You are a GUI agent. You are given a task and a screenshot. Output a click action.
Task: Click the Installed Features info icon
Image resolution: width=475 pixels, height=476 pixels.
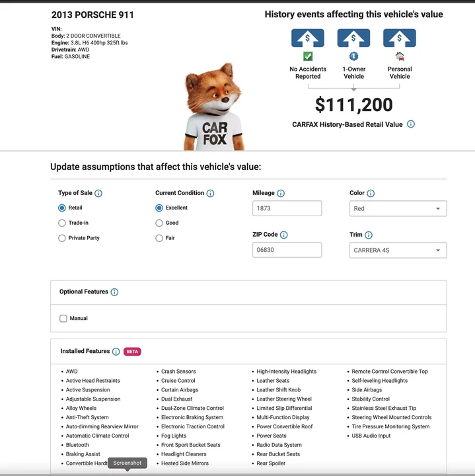(x=116, y=352)
